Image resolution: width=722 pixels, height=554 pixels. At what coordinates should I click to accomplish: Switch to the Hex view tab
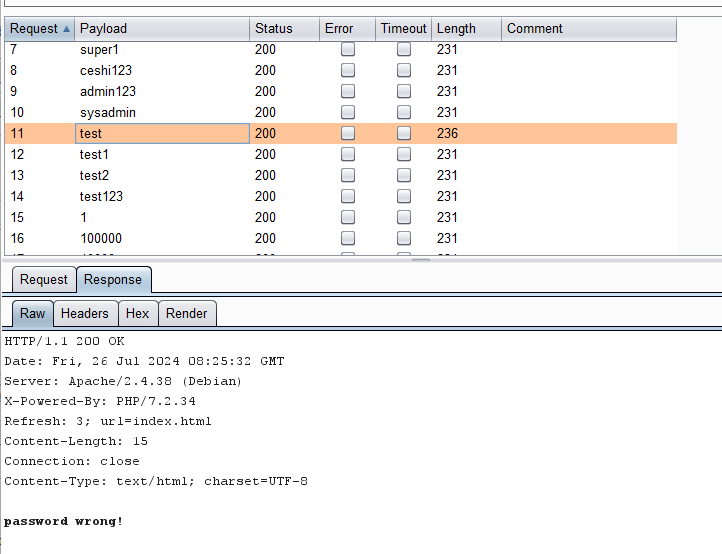(137, 314)
